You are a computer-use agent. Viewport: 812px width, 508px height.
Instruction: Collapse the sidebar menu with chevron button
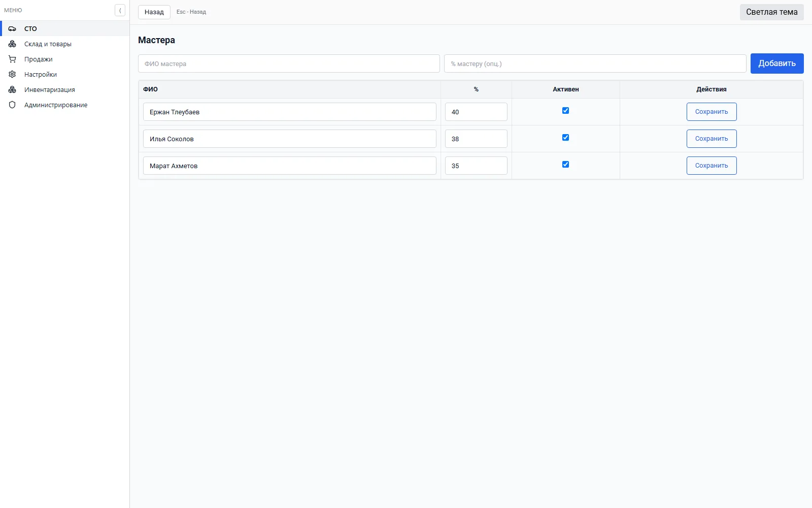click(120, 10)
